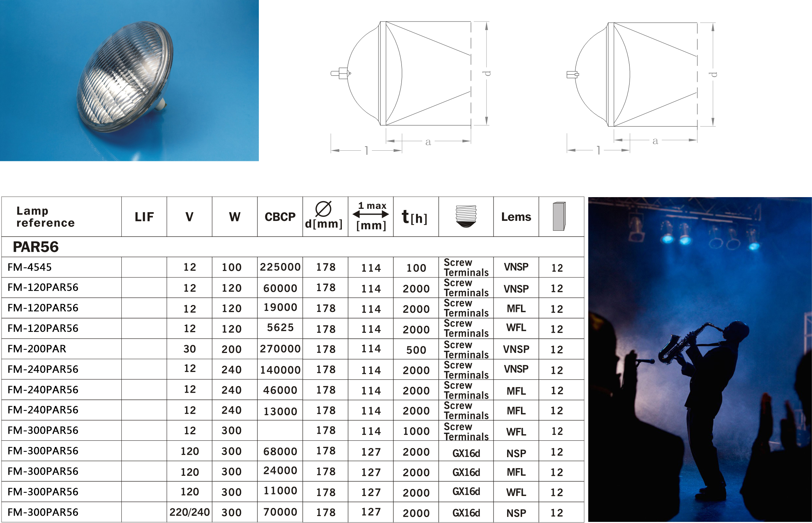This screenshot has height=523, width=812.
Task: Click the W column header
Action: [x=235, y=217]
